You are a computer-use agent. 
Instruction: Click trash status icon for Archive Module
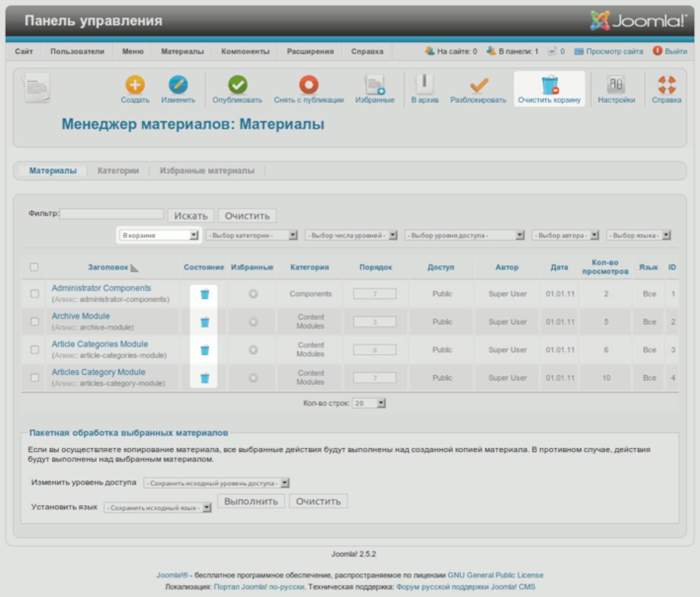pyautogui.click(x=205, y=322)
